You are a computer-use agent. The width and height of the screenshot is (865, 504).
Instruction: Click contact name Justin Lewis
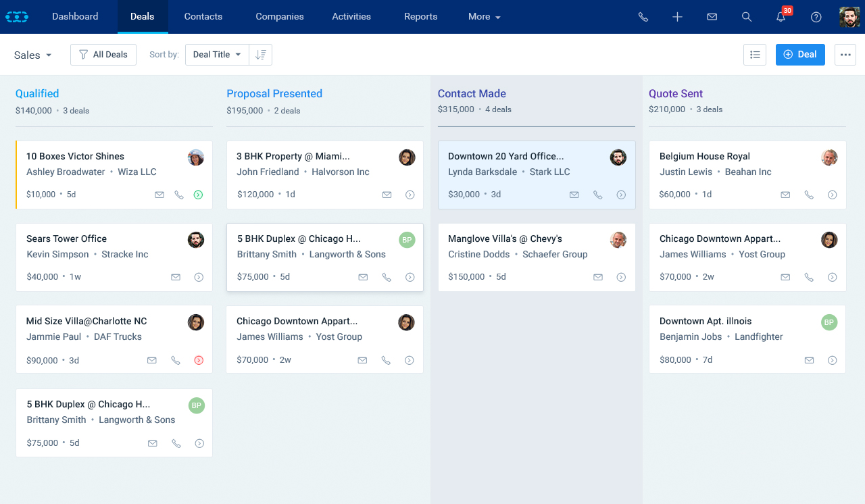pyautogui.click(x=686, y=172)
